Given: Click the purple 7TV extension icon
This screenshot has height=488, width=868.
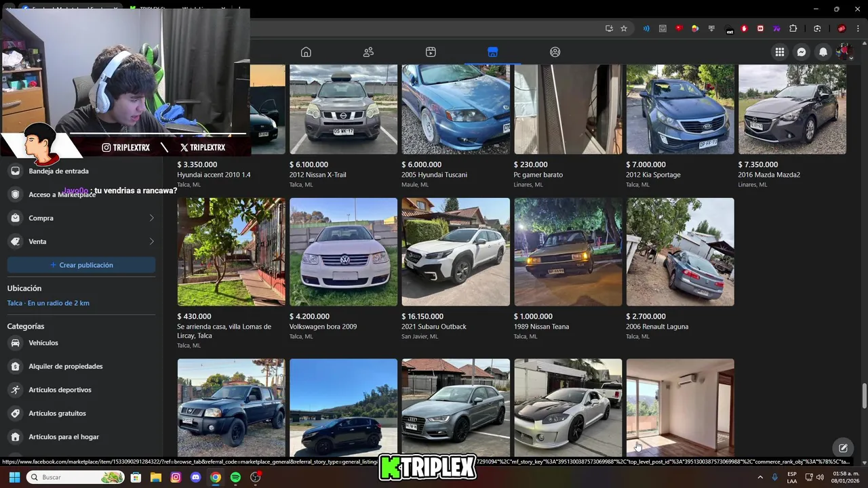Looking at the screenshot, I should 776,28.
